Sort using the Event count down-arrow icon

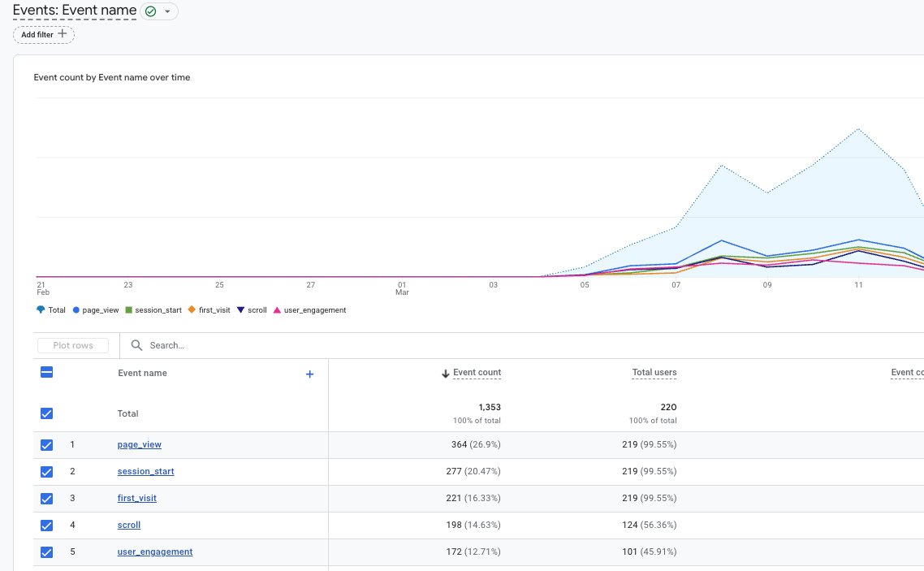[x=446, y=374]
